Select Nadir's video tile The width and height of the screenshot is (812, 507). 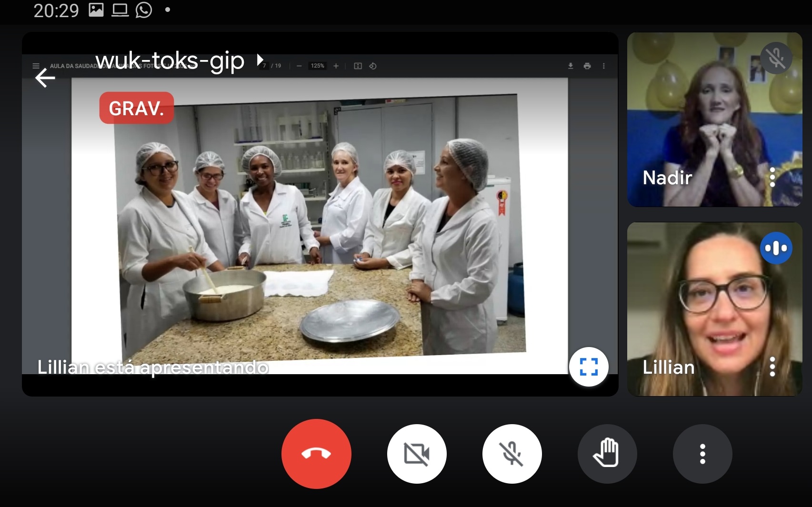click(714, 119)
